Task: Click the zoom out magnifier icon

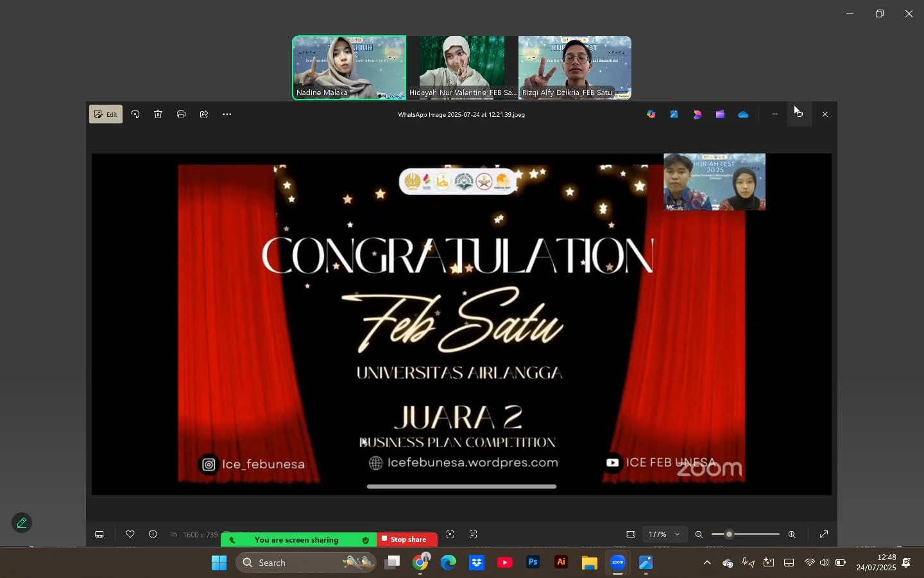Action: 699,534
